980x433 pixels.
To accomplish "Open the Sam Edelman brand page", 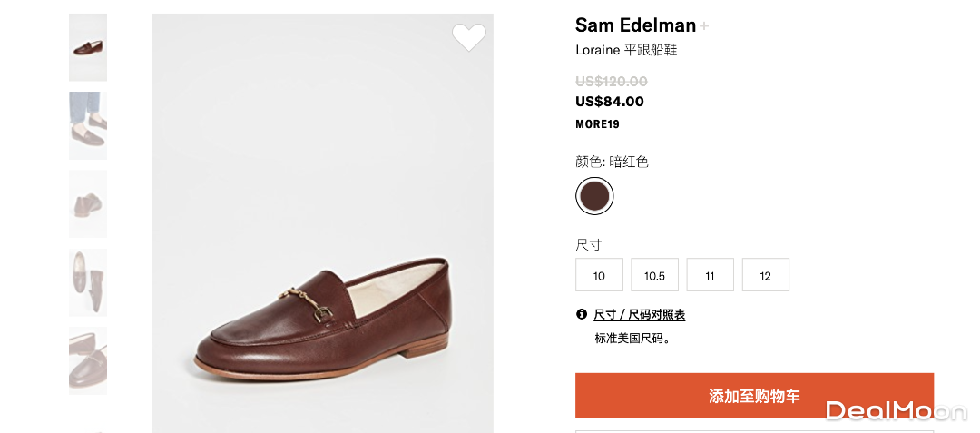I will [635, 25].
